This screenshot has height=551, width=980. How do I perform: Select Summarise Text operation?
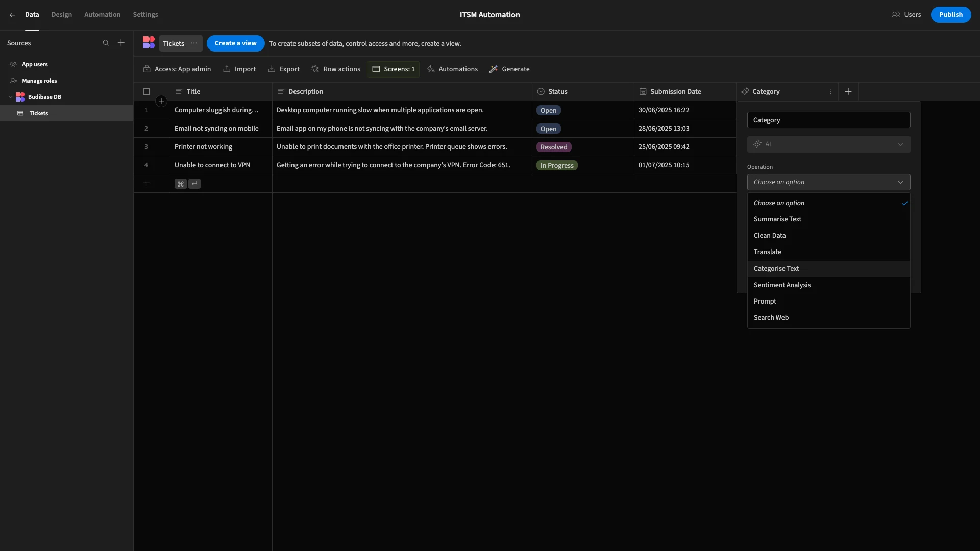click(x=828, y=219)
